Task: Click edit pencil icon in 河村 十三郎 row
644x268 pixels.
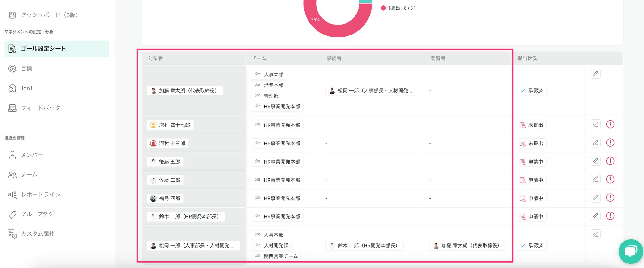Action: click(595, 143)
